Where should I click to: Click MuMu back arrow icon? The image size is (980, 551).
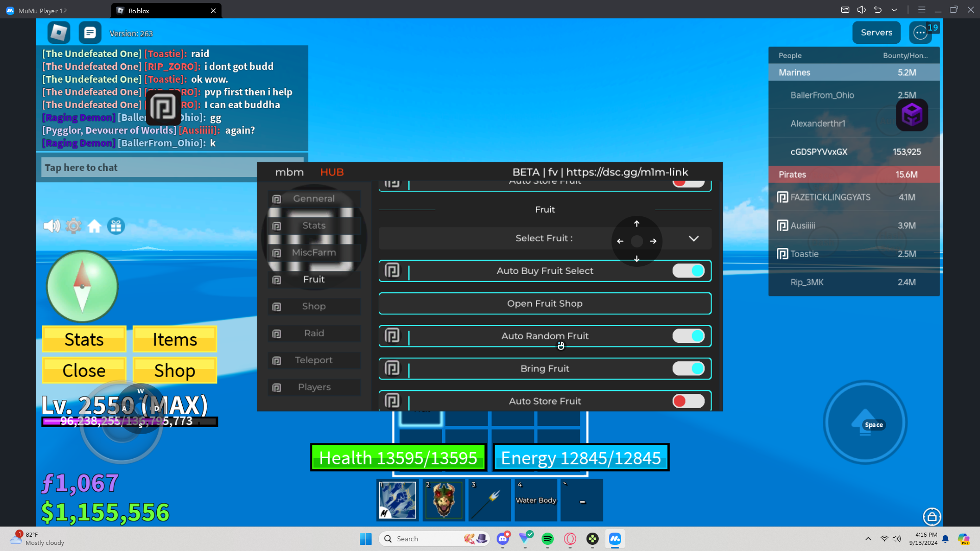[878, 10]
